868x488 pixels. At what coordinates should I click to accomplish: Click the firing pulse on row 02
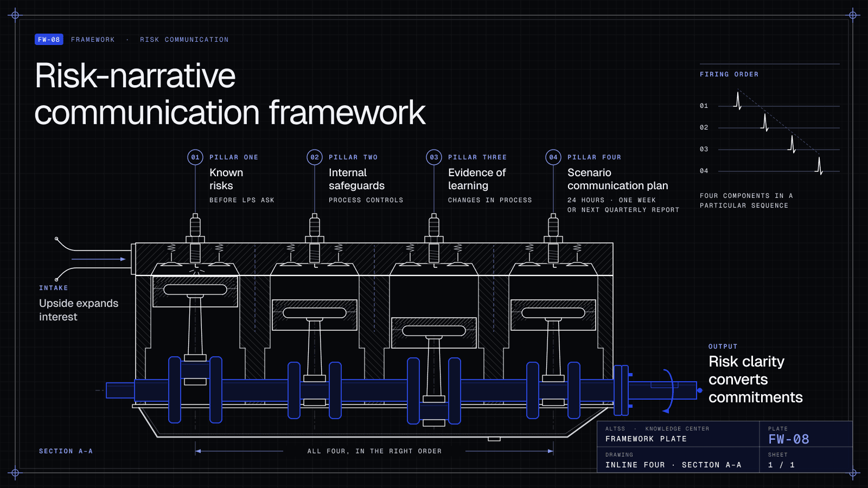[x=765, y=123]
